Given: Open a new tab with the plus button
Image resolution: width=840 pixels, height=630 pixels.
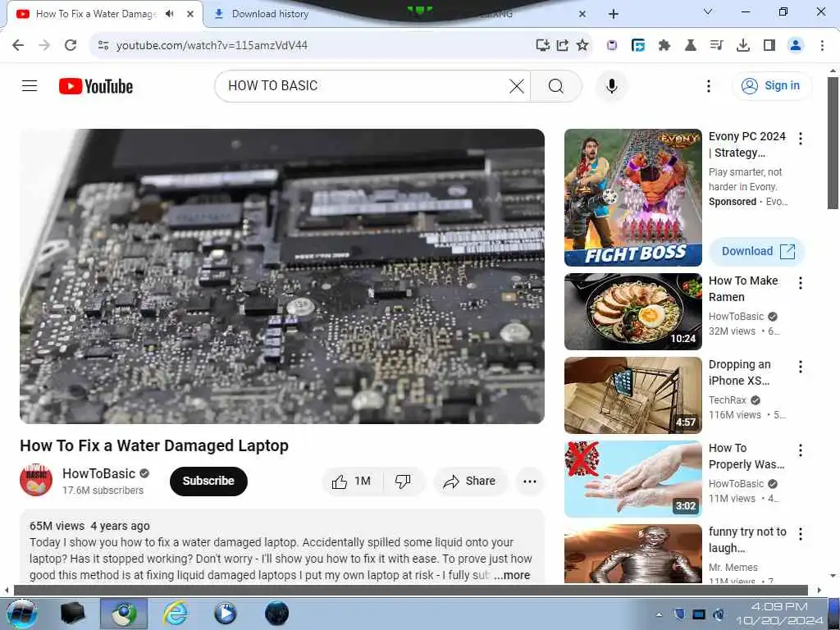Looking at the screenshot, I should [614, 14].
